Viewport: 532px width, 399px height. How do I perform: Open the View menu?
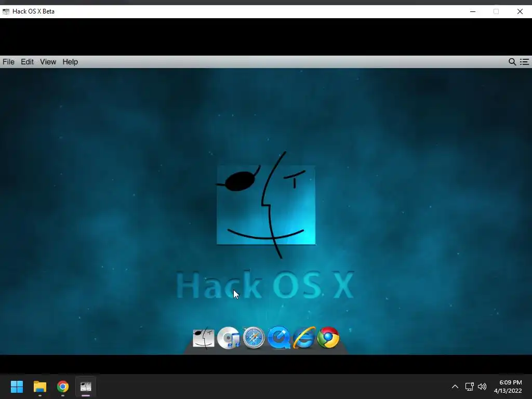[48, 62]
